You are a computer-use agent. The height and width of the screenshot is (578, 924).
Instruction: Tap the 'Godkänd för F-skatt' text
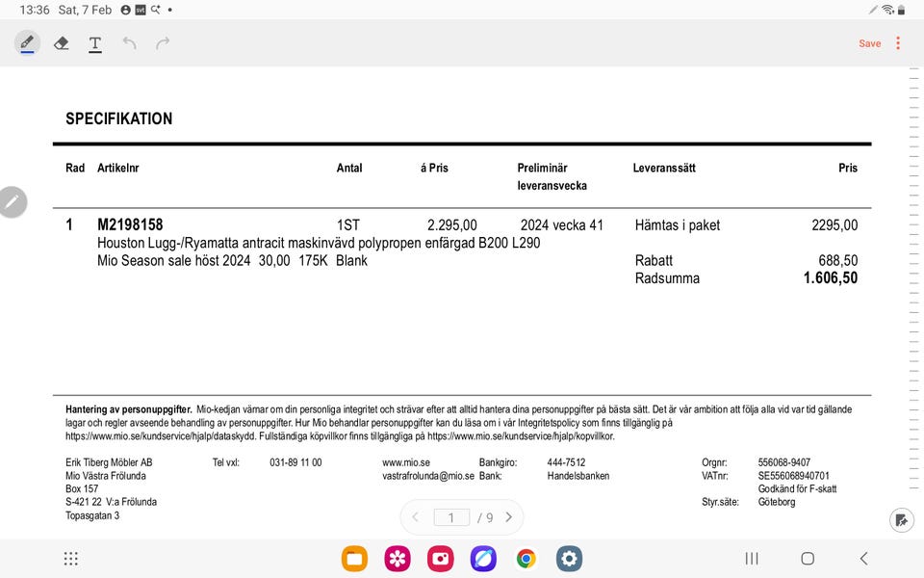797,489
